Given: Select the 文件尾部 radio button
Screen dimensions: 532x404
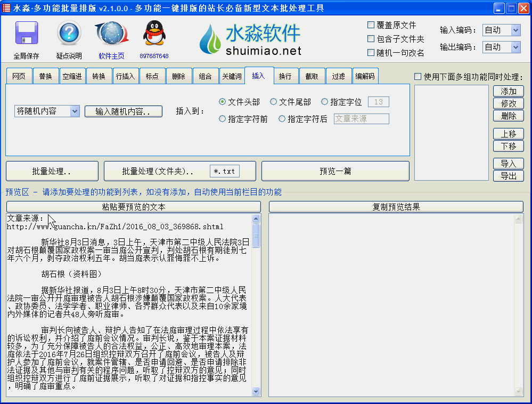Looking at the screenshot, I should [274, 102].
